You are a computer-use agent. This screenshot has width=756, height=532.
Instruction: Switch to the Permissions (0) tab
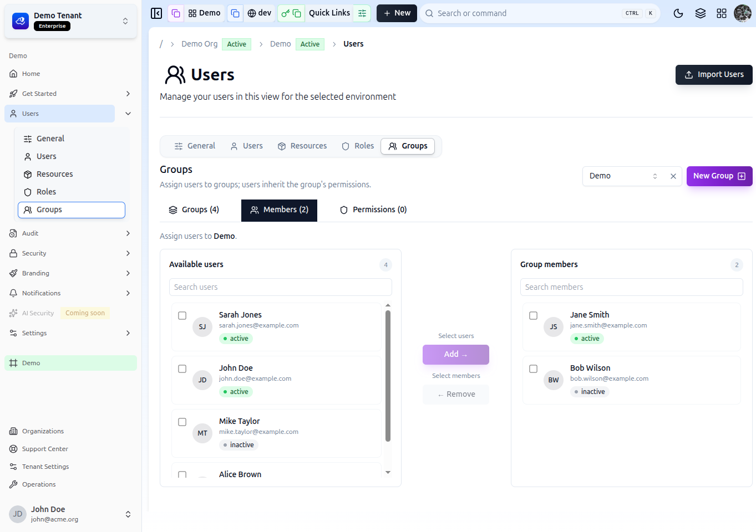(373, 209)
